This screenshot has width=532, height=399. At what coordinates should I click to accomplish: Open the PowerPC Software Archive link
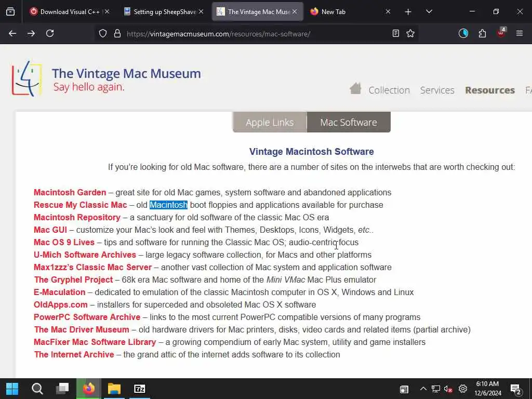(87, 317)
